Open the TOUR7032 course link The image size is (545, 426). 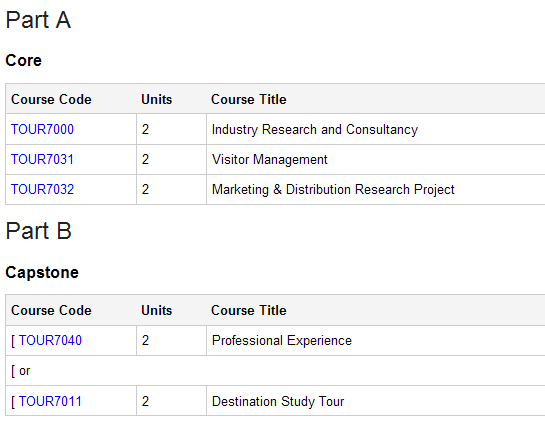pyautogui.click(x=42, y=189)
